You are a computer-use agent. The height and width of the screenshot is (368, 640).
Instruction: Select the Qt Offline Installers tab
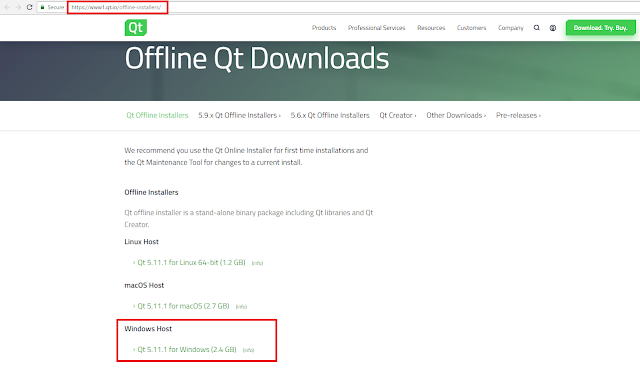pyautogui.click(x=157, y=115)
